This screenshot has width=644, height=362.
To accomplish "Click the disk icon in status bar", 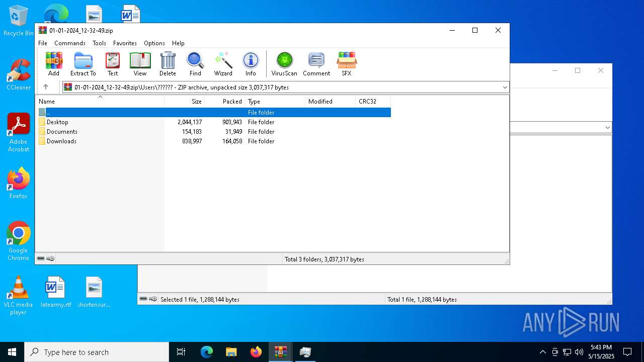I will point(41,258).
